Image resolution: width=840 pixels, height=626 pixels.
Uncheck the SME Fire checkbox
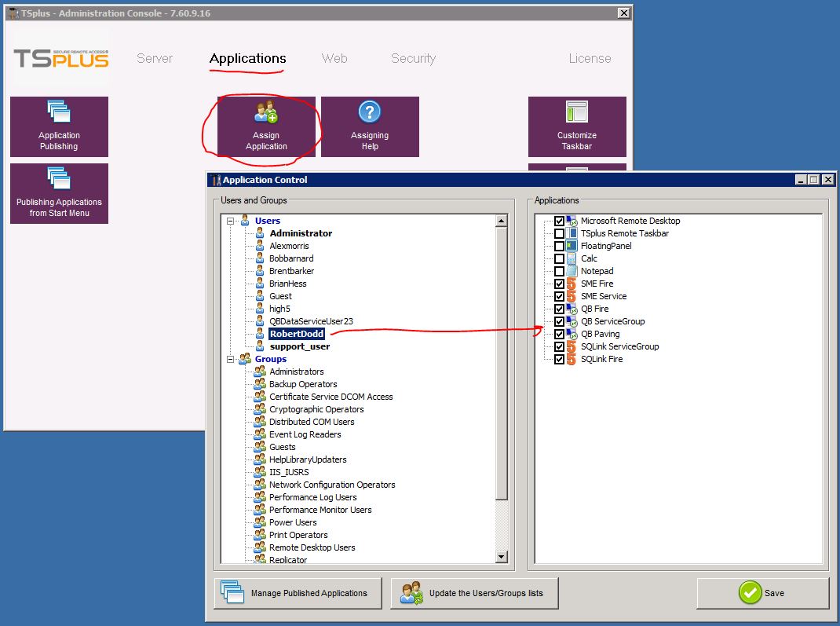point(559,284)
